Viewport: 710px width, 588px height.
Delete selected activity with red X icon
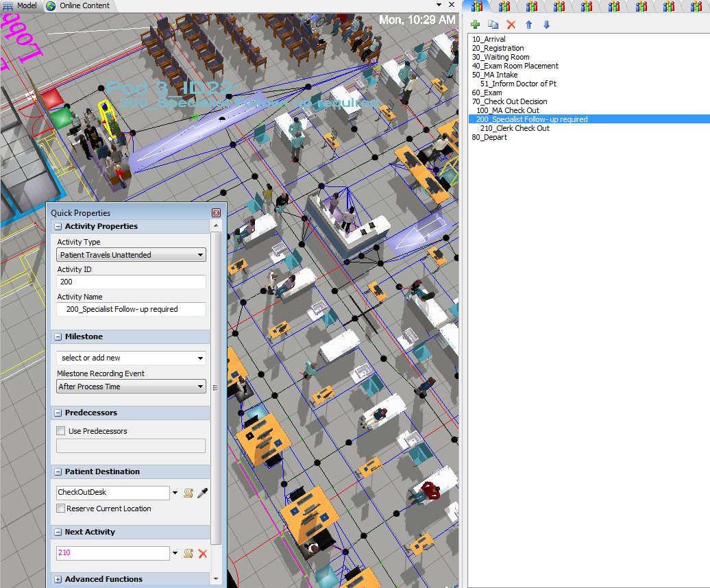511,25
